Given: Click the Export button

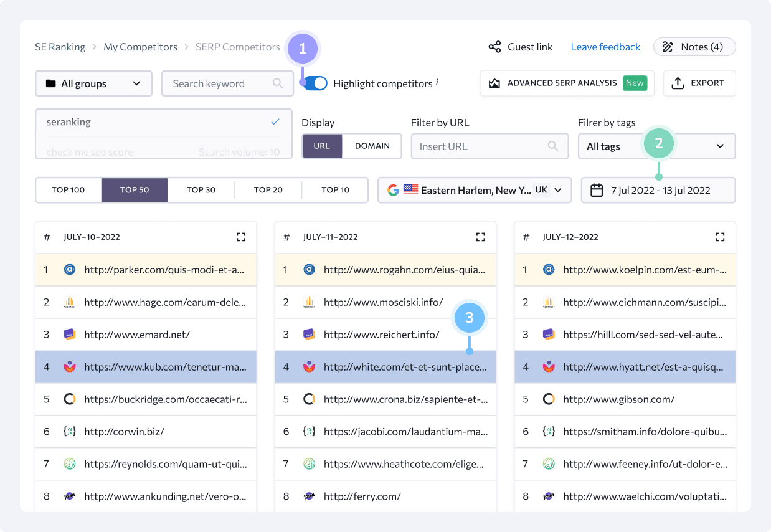Looking at the screenshot, I should click(699, 83).
